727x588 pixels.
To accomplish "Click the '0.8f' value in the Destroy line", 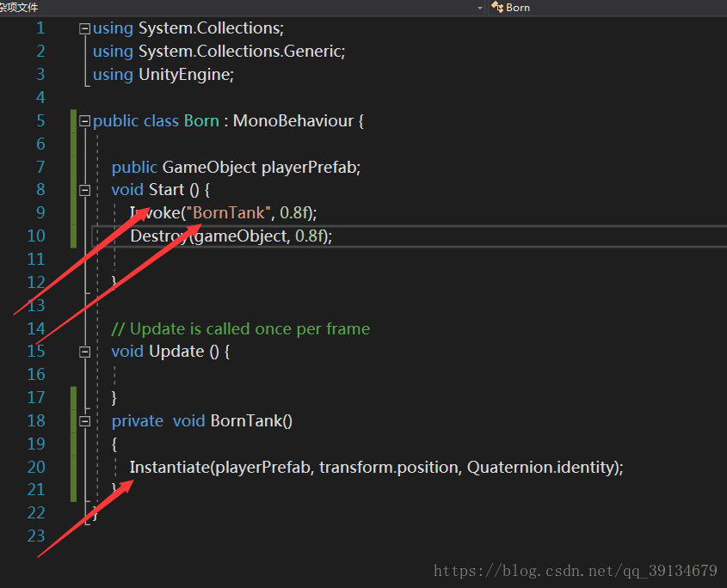I will (309, 236).
